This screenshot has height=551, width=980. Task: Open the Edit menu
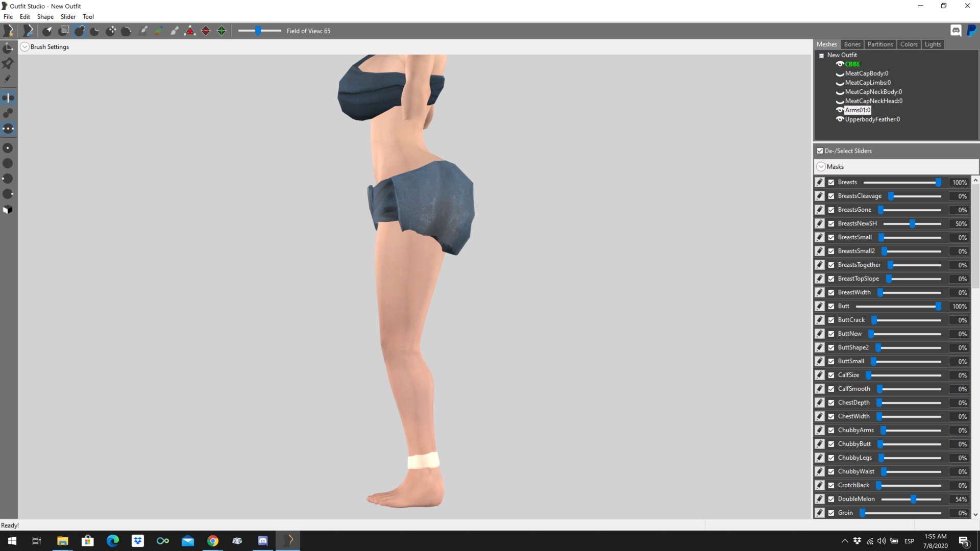tap(25, 17)
